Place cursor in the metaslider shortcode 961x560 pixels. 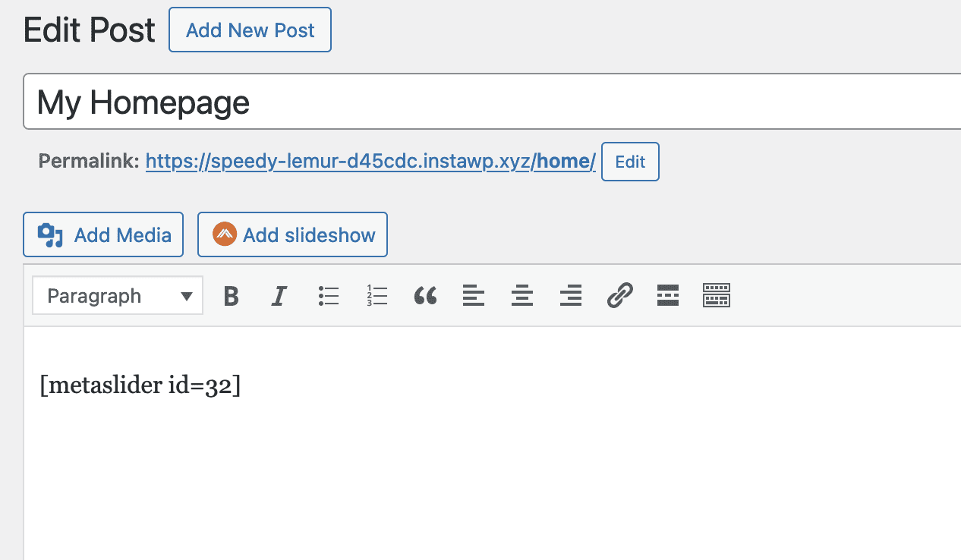coord(140,386)
